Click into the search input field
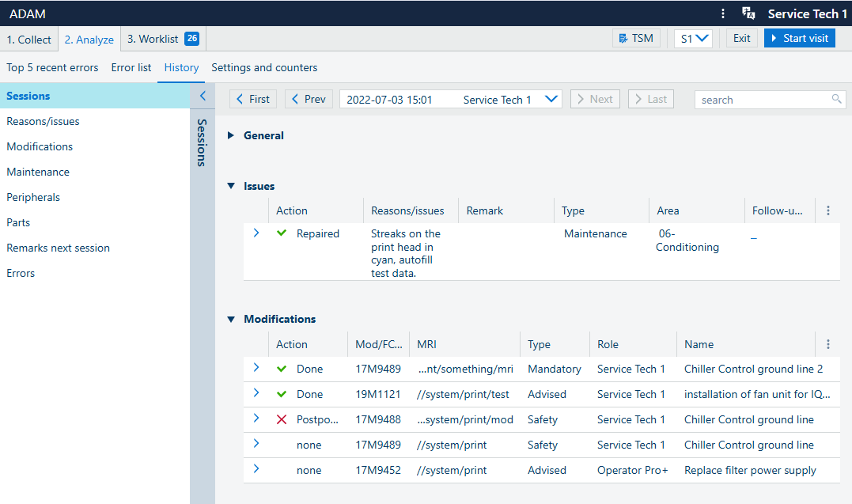 tap(759, 100)
